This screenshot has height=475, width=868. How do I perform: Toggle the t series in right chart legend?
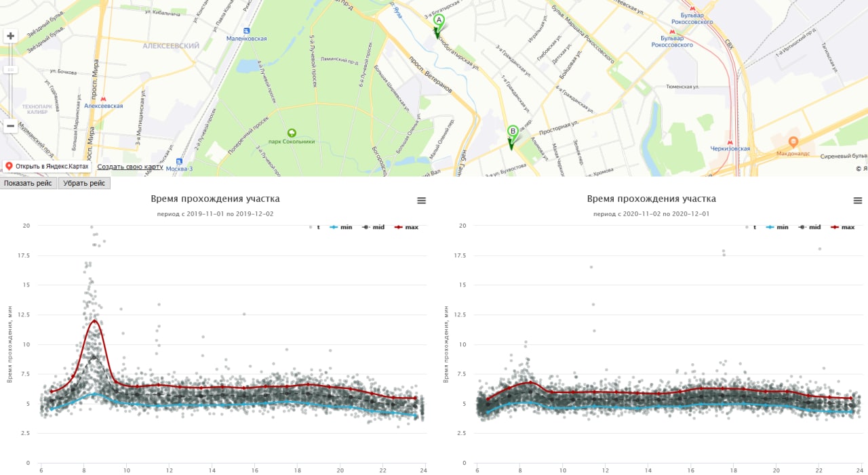[751, 227]
